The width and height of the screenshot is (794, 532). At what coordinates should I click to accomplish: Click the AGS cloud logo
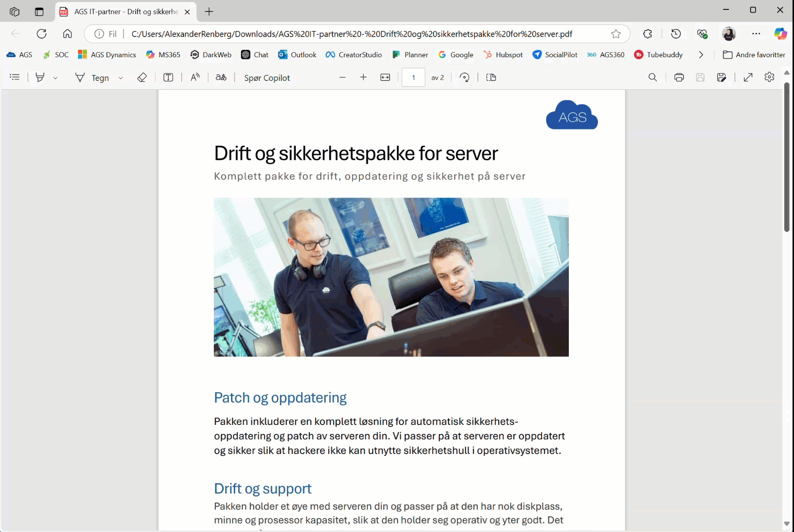(x=572, y=115)
